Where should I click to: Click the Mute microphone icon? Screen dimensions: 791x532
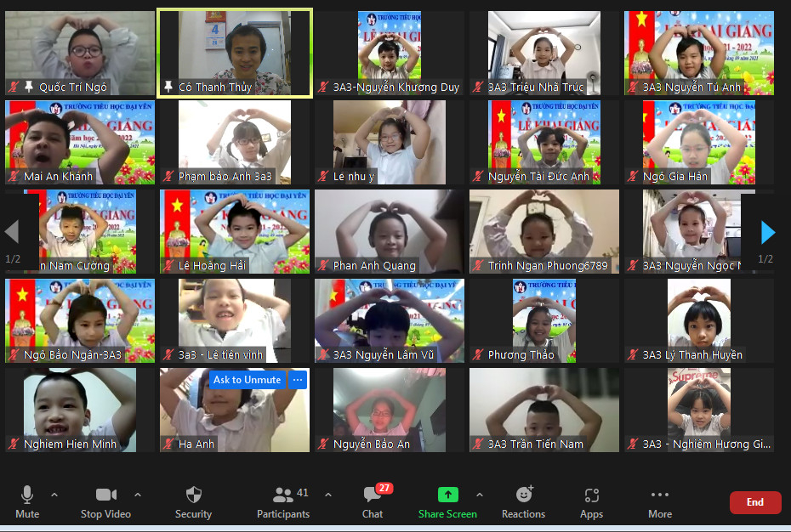click(x=27, y=495)
